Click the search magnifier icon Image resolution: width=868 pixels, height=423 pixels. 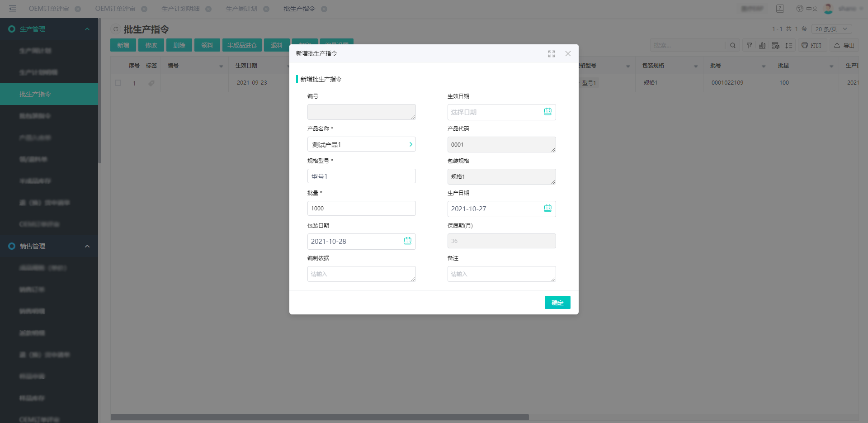pos(733,45)
